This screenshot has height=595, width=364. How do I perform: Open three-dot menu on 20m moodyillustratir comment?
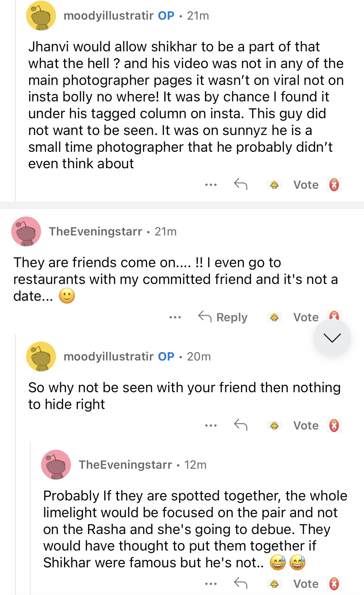(211, 426)
